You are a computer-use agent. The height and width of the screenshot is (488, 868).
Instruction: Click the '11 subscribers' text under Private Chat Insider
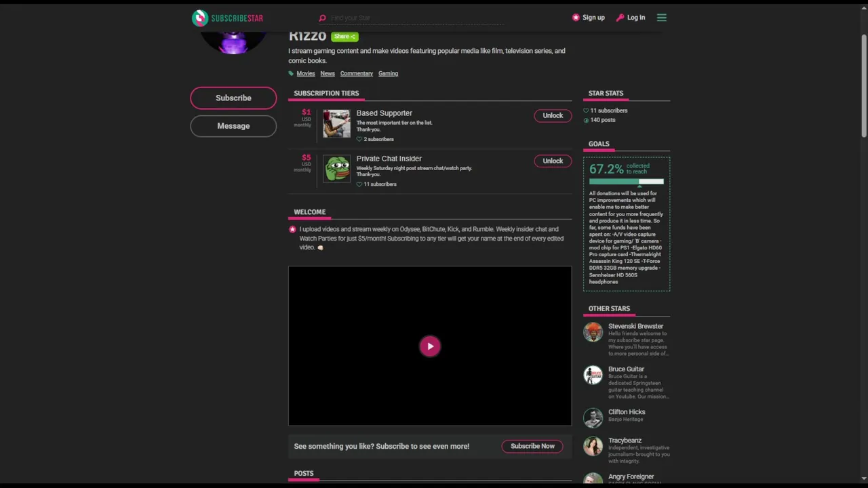click(380, 184)
